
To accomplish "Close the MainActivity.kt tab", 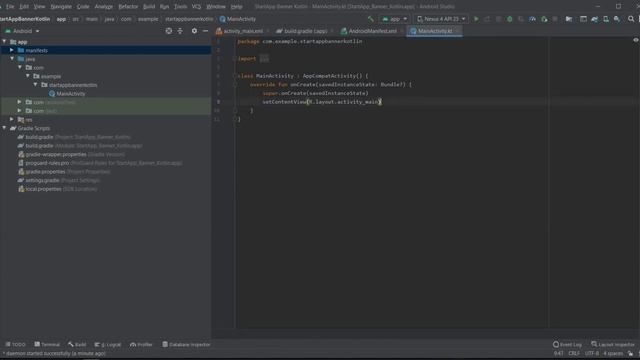I will [457, 31].
